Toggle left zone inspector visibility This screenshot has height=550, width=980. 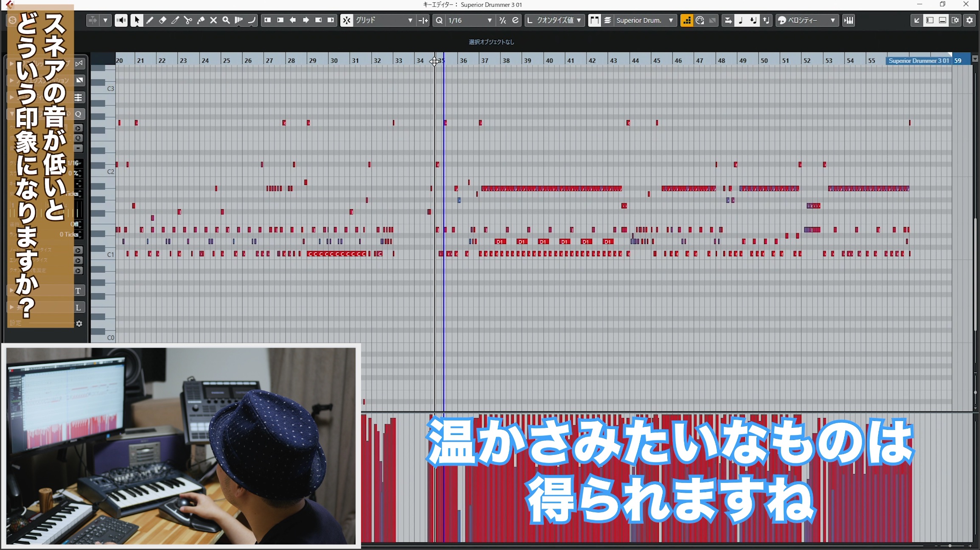point(930,20)
